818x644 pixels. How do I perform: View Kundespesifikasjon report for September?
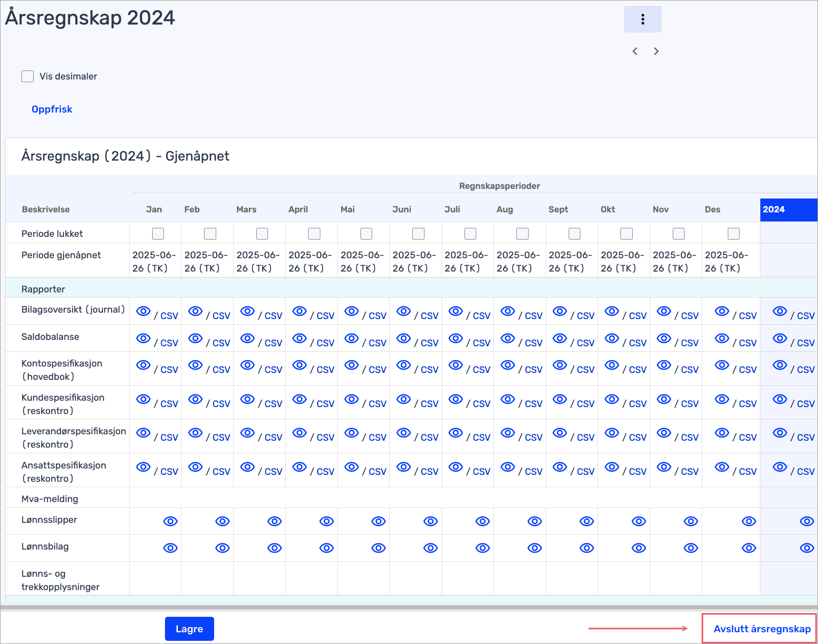point(560,399)
